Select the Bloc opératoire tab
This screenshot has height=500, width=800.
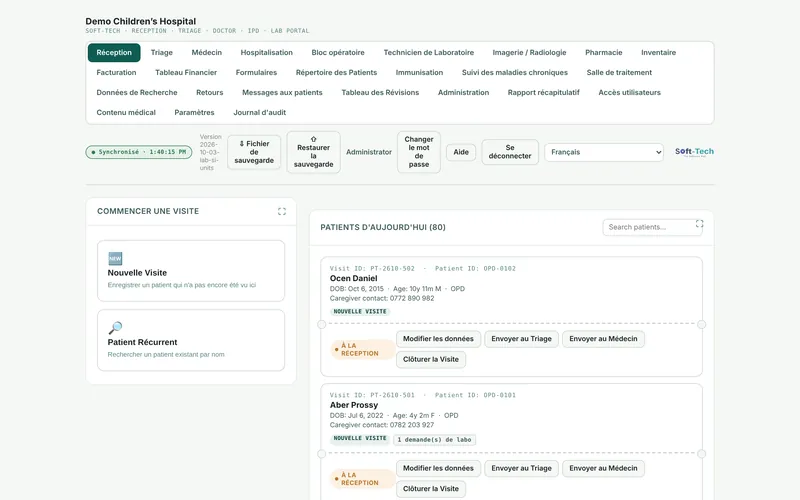coord(338,53)
